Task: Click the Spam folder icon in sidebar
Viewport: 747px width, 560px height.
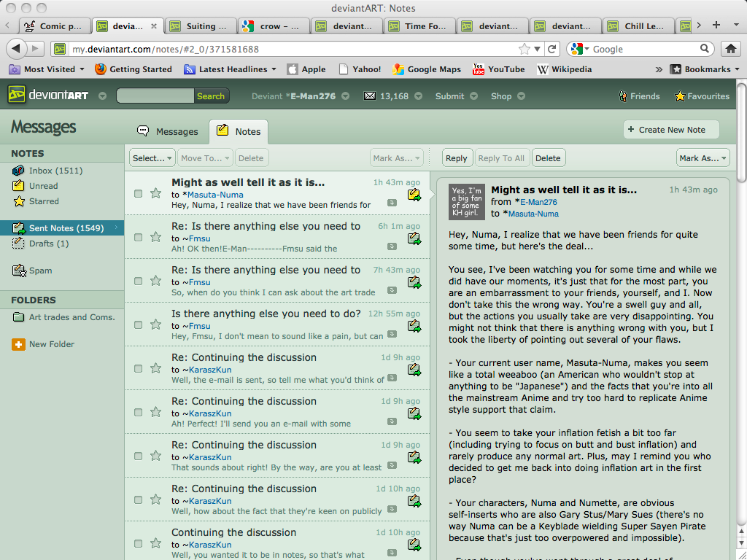Action: pos(19,271)
